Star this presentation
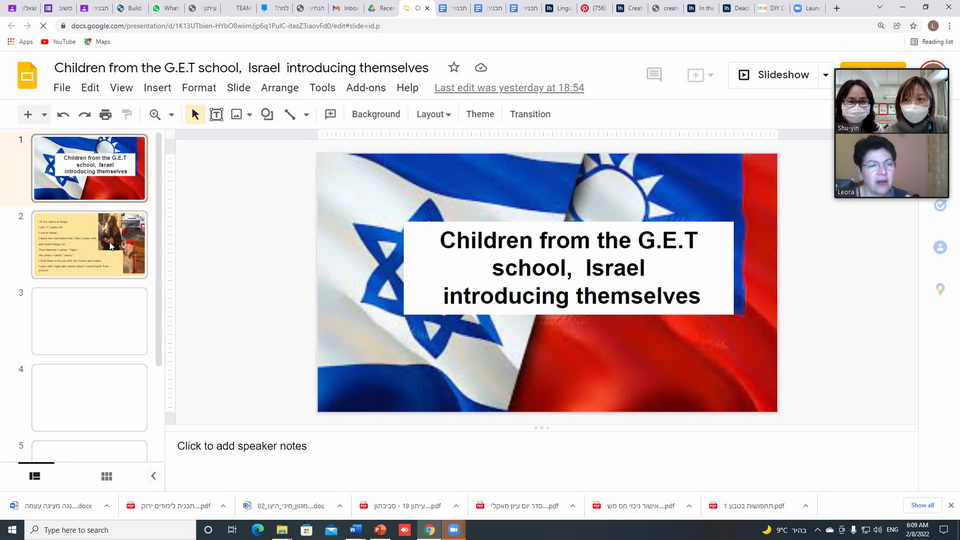The height and width of the screenshot is (540, 960). [x=454, y=68]
